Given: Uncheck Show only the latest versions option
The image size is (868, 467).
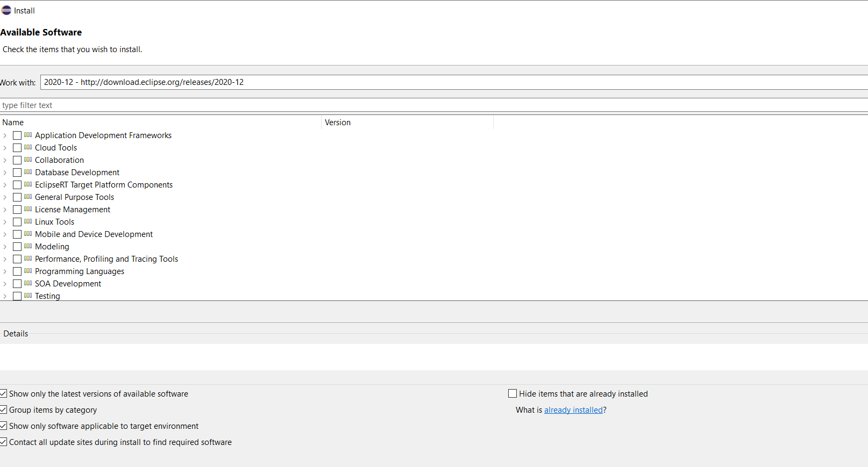Looking at the screenshot, I should pyautogui.click(x=3, y=393).
